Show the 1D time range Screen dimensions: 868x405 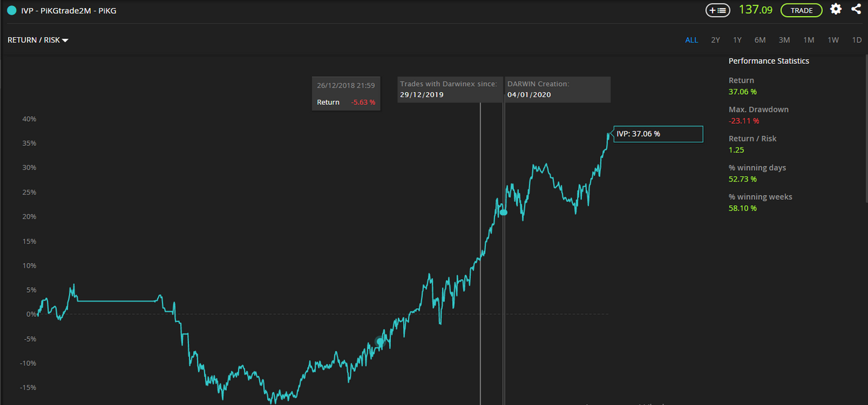(857, 40)
